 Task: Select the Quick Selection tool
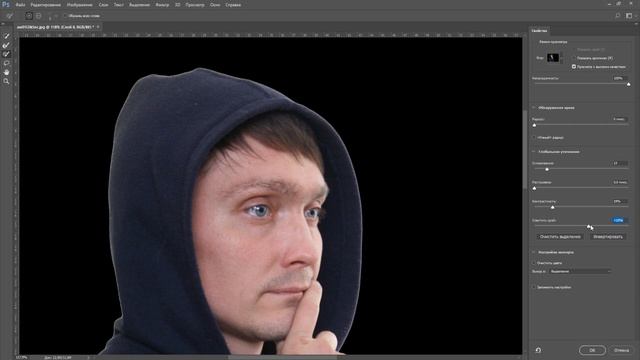tap(6, 36)
